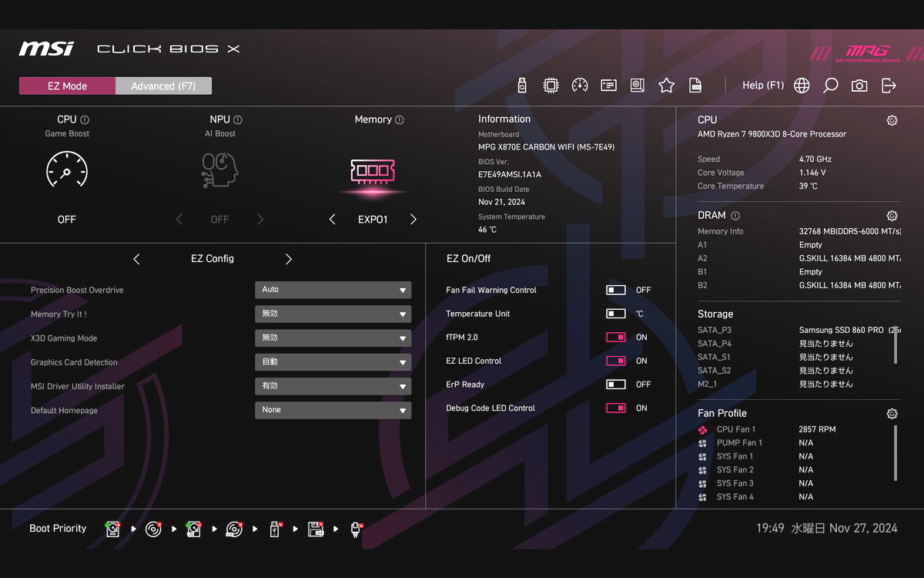Click the Memory module icon
This screenshot has height=578, width=924.
(373, 171)
